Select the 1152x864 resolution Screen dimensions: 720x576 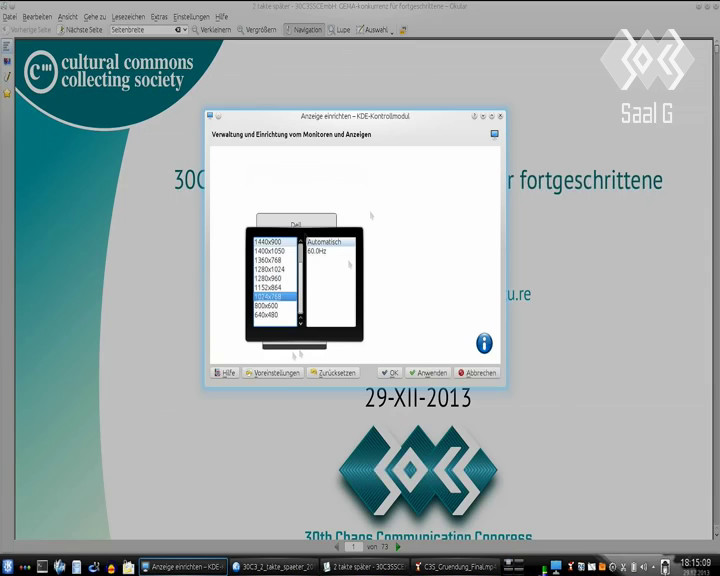[275, 288]
